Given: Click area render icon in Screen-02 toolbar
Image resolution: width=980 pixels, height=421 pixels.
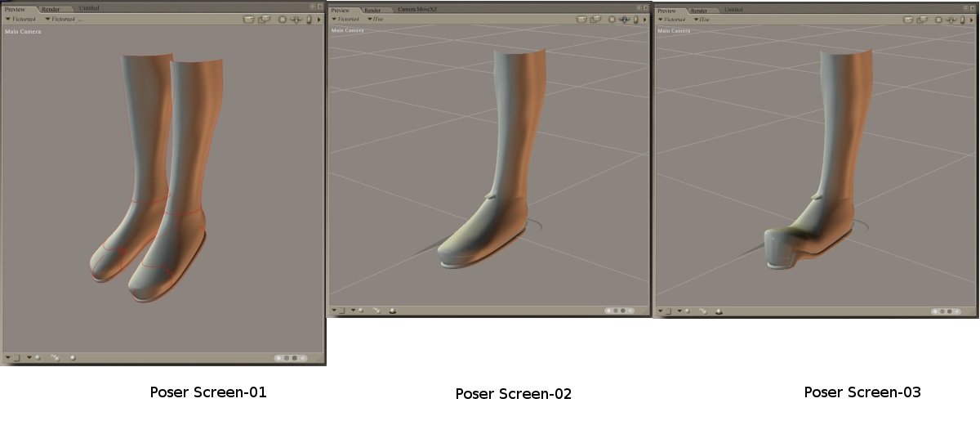Looking at the screenshot, I should 596,19.
